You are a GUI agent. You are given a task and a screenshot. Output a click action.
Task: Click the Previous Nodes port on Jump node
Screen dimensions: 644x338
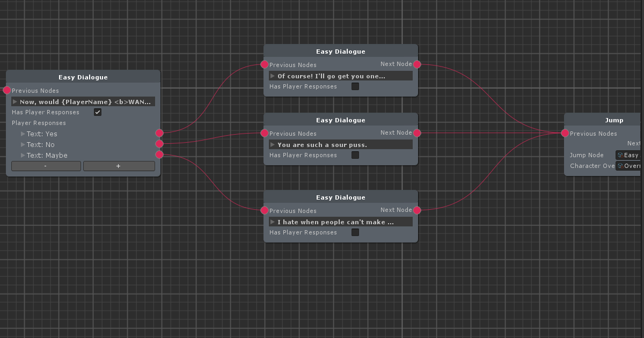[565, 133]
